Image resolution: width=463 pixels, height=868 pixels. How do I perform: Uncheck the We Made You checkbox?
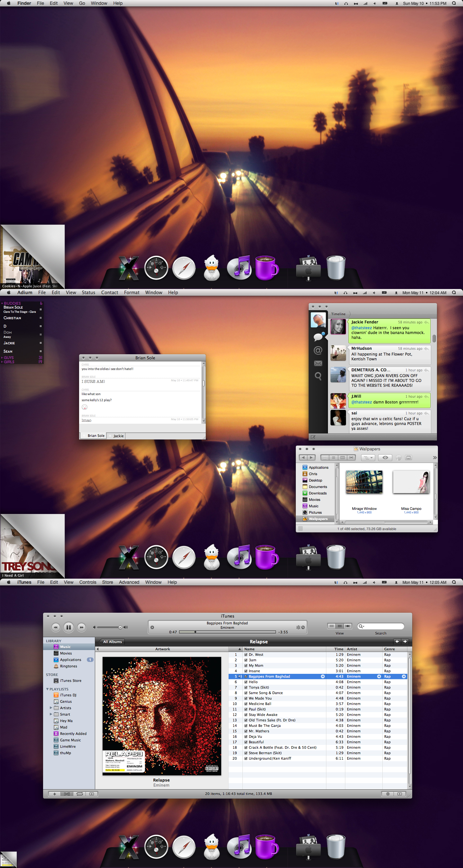(x=246, y=698)
